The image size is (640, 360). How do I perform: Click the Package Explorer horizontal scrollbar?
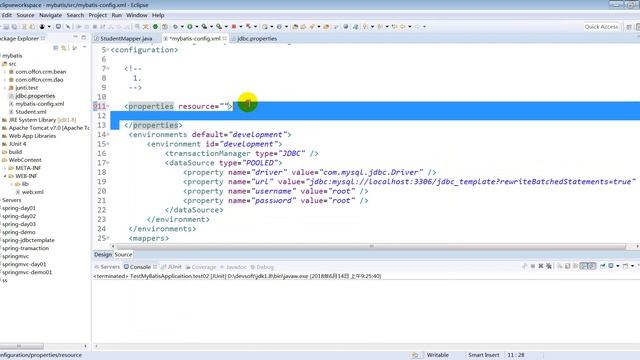(x=22, y=346)
